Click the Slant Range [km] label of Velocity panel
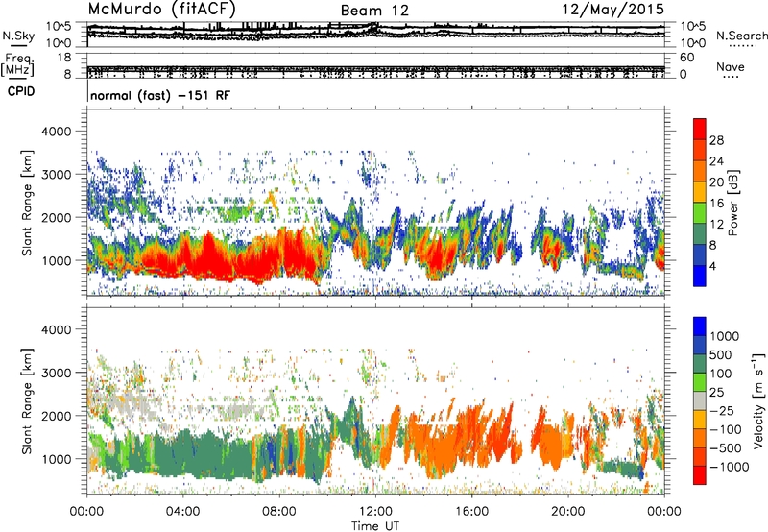The width and height of the screenshot is (768, 532). click(x=27, y=400)
